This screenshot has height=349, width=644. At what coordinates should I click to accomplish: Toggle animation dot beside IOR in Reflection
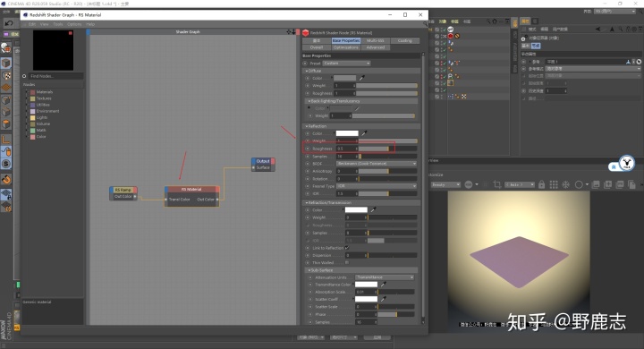pyautogui.click(x=308, y=193)
